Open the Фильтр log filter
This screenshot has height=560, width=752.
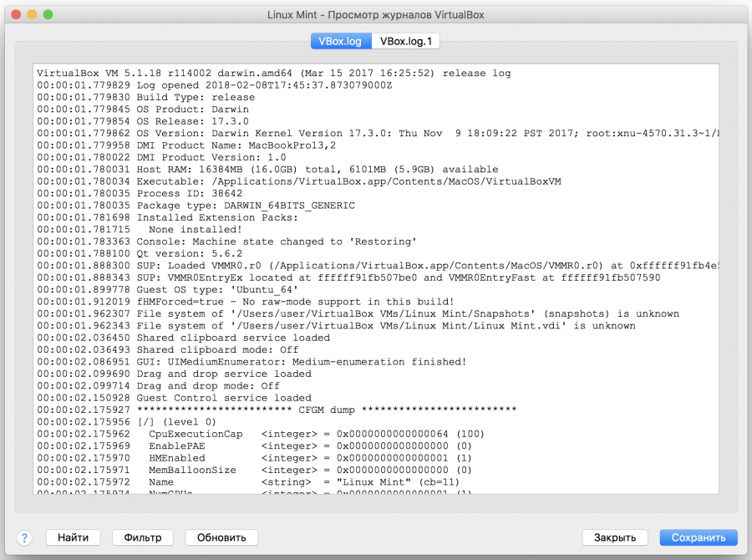click(143, 537)
